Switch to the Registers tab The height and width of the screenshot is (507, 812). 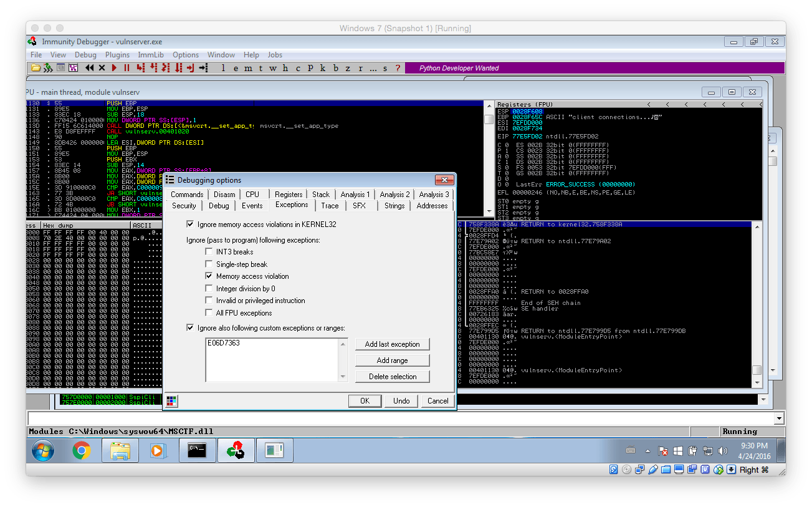[289, 195]
